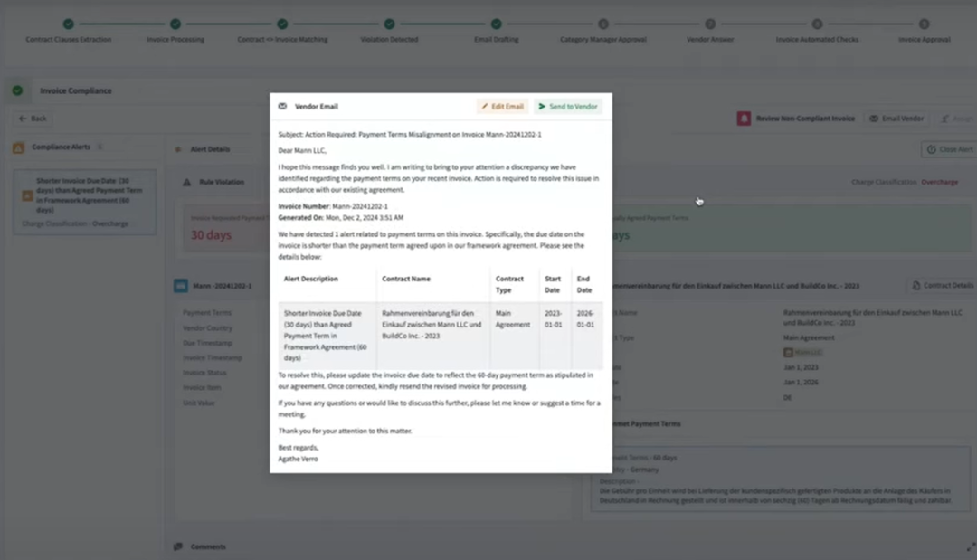Click the Close Alert button

949,149
